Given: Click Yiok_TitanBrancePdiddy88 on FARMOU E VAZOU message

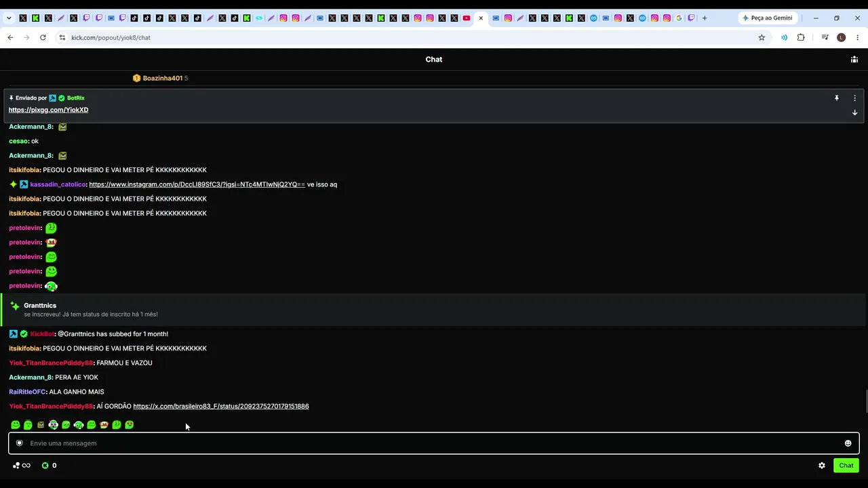Looking at the screenshot, I should [x=51, y=363].
